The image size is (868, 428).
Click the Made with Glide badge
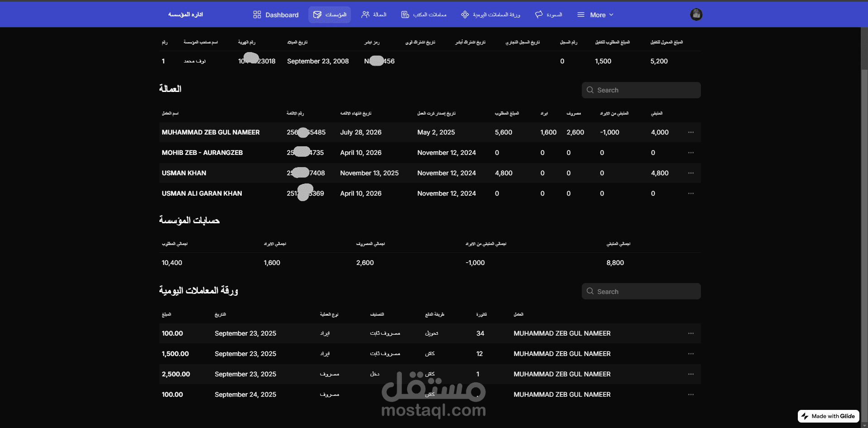(x=828, y=416)
